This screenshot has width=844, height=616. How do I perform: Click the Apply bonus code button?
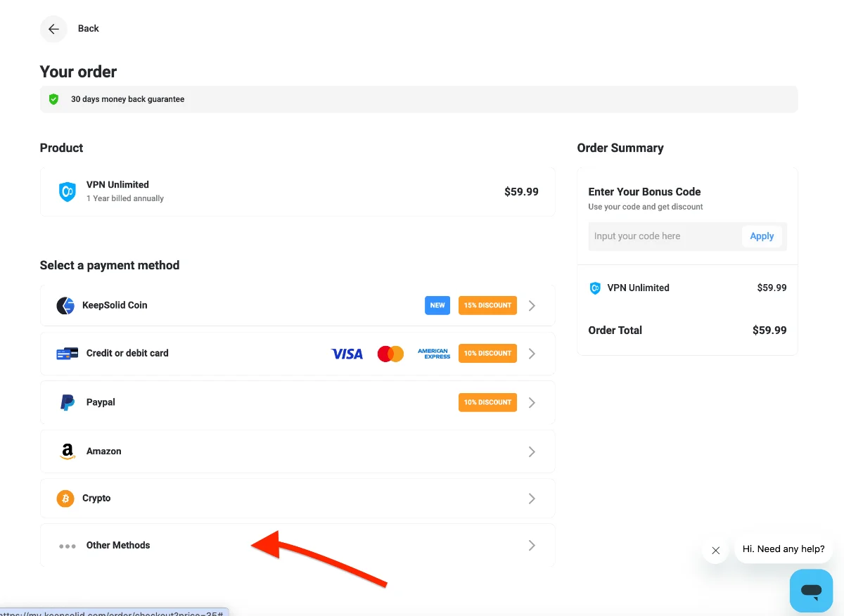[x=762, y=236]
